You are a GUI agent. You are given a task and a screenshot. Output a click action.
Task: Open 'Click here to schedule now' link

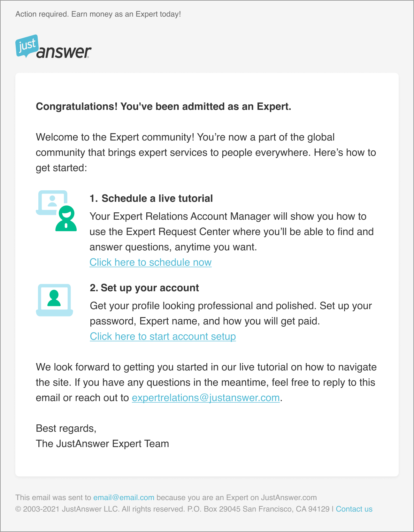click(150, 262)
